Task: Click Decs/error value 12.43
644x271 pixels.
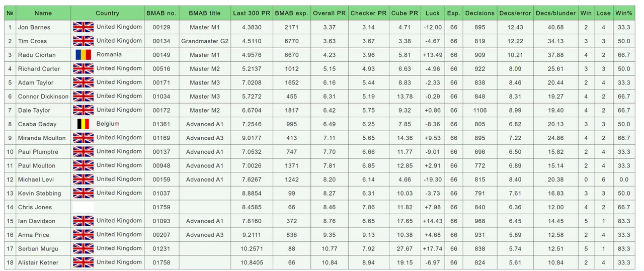Action: (515, 27)
